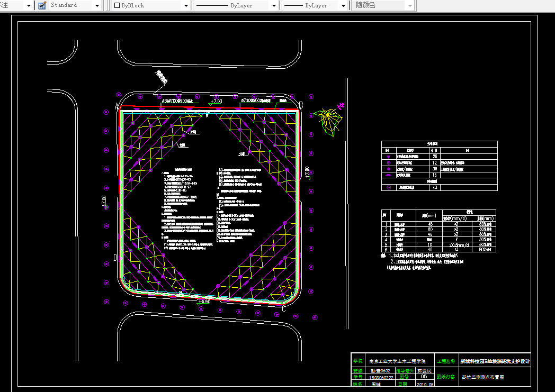Select the green 指导老师 label

405,370
